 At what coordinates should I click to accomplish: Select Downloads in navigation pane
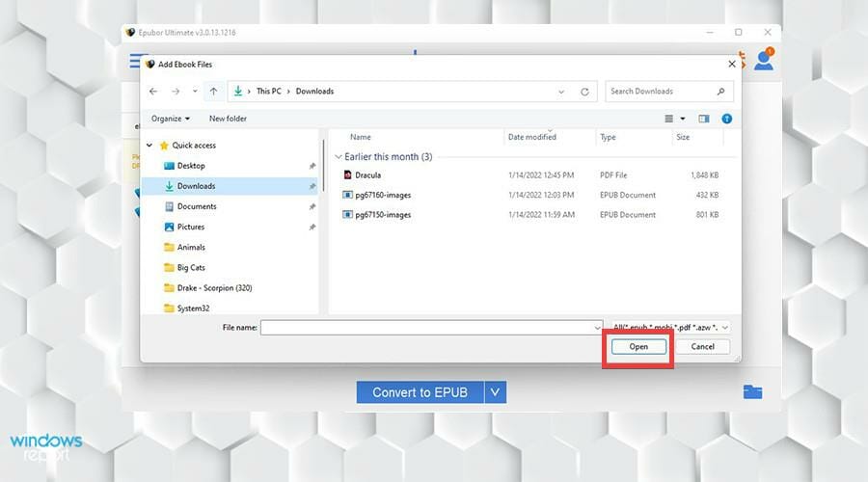coord(231,186)
